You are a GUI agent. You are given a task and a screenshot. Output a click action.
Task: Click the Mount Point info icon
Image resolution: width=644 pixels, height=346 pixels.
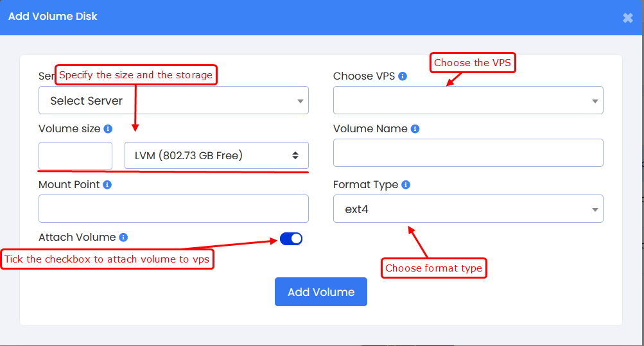click(107, 185)
